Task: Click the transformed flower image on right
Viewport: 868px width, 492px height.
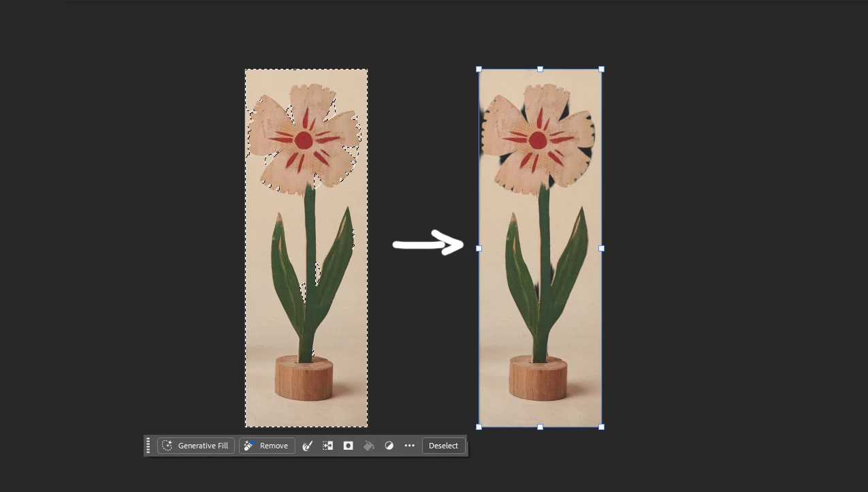Action: pyautogui.click(x=540, y=248)
